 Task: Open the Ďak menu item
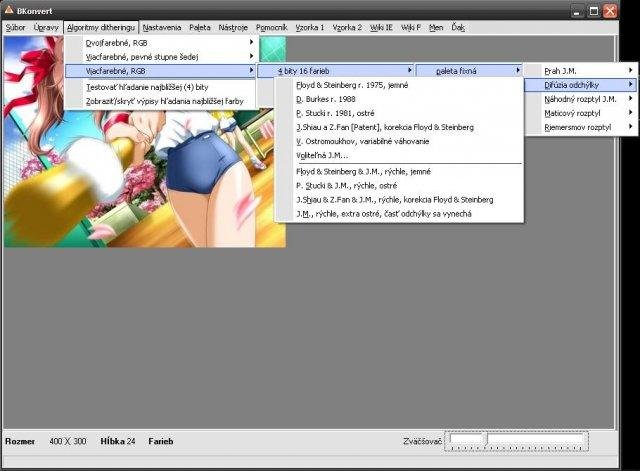(458, 27)
